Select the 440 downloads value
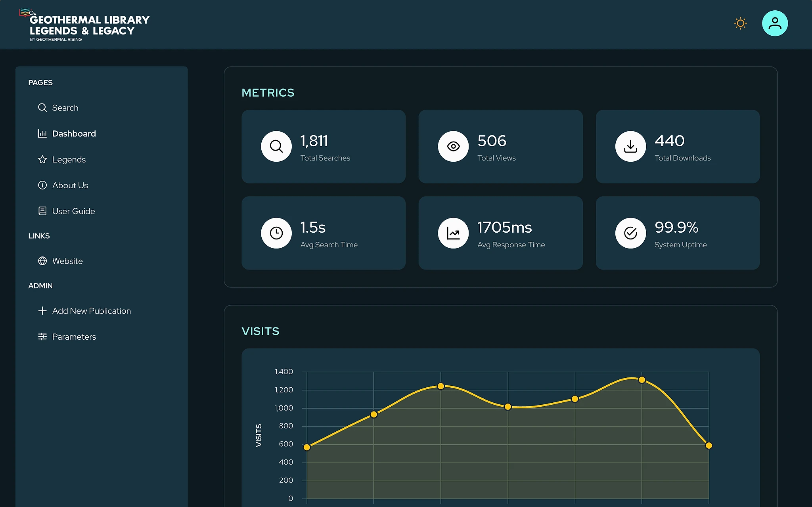The width and height of the screenshot is (812, 507). (669, 141)
